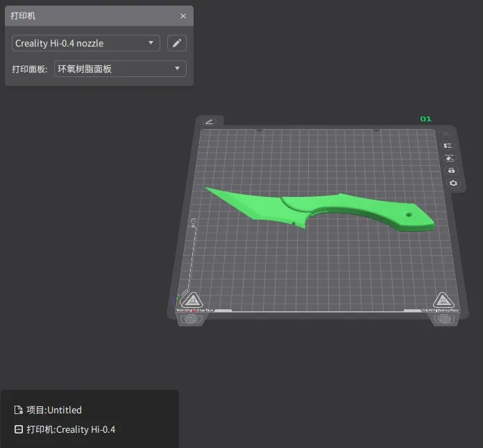Click the 打印机 panel title

[23, 16]
